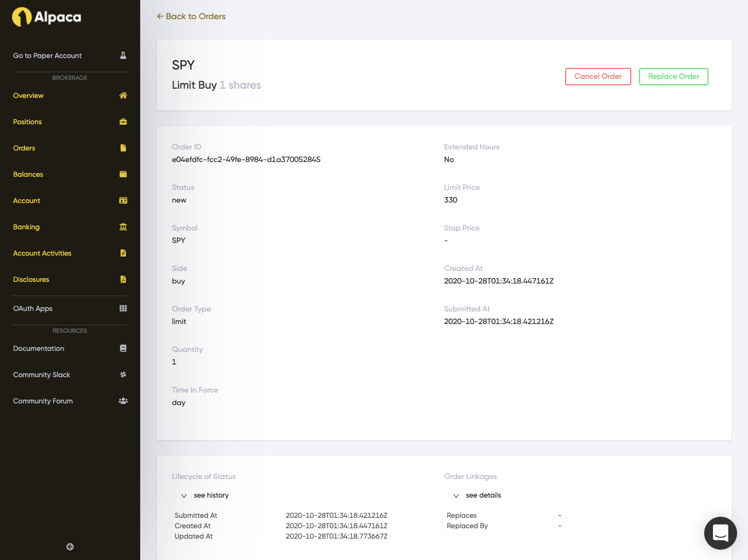Click the Slack icon beside Community Slack
The width and height of the screenshot is (748, 560).
tap(123, 374)
